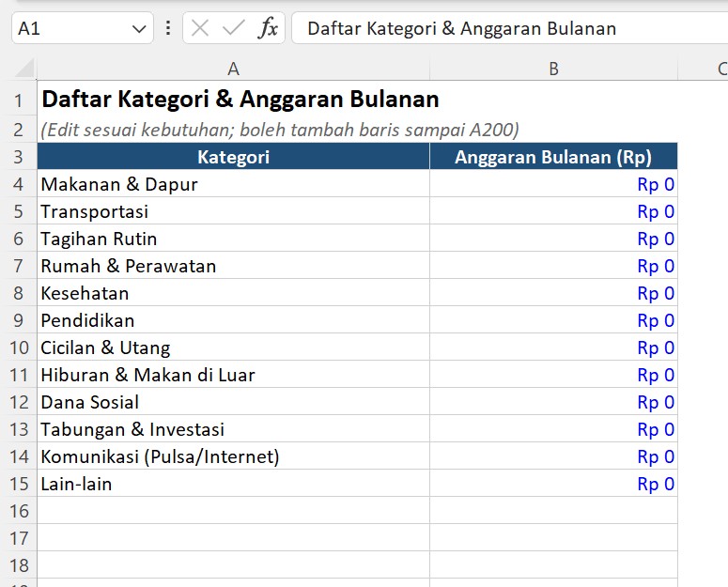Select the Makanan & Dapur cell
Image resolution: width=728 pixels, height=587 pixels.
[x=233, y=184]
